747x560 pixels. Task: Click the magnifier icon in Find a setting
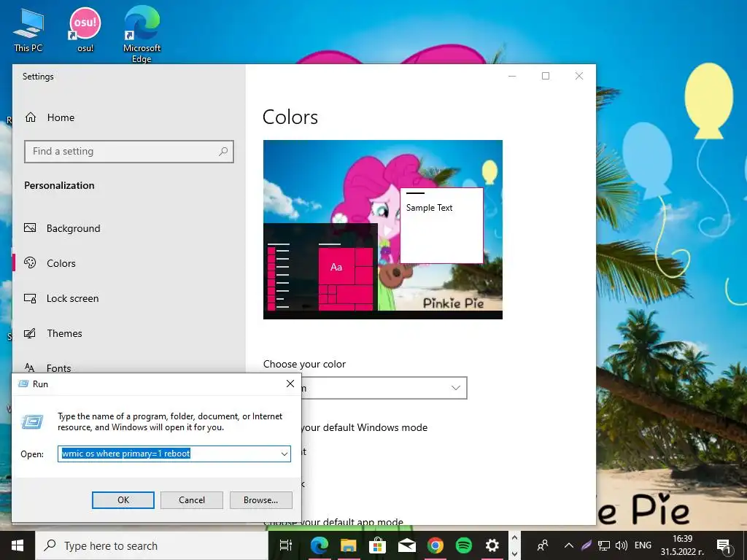point(223,152)
